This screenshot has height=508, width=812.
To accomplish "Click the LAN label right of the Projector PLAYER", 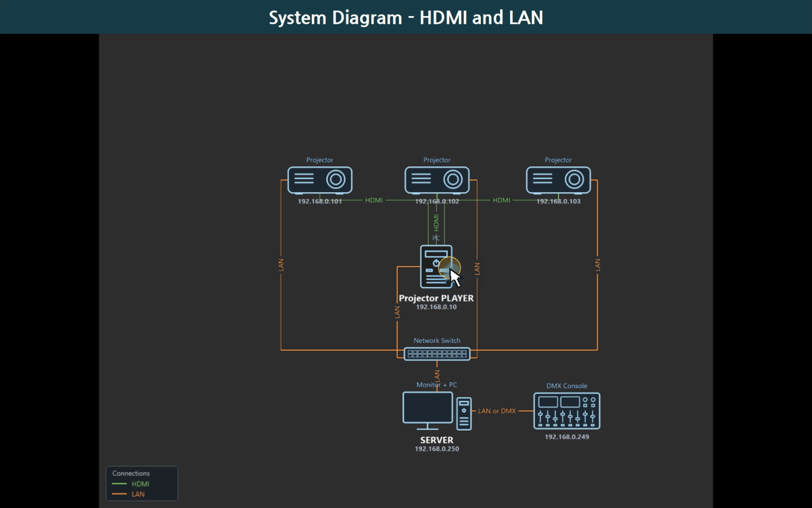I will tap(477, 269).
